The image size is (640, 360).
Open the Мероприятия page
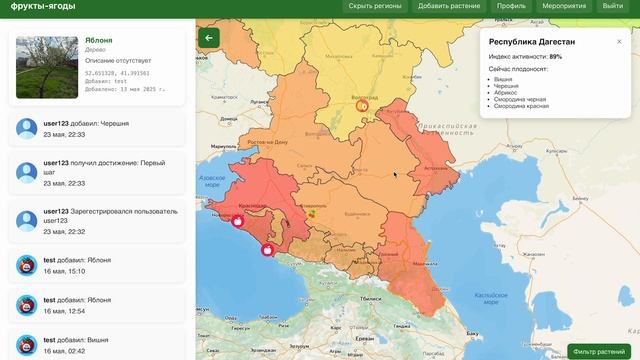point(564,6)
